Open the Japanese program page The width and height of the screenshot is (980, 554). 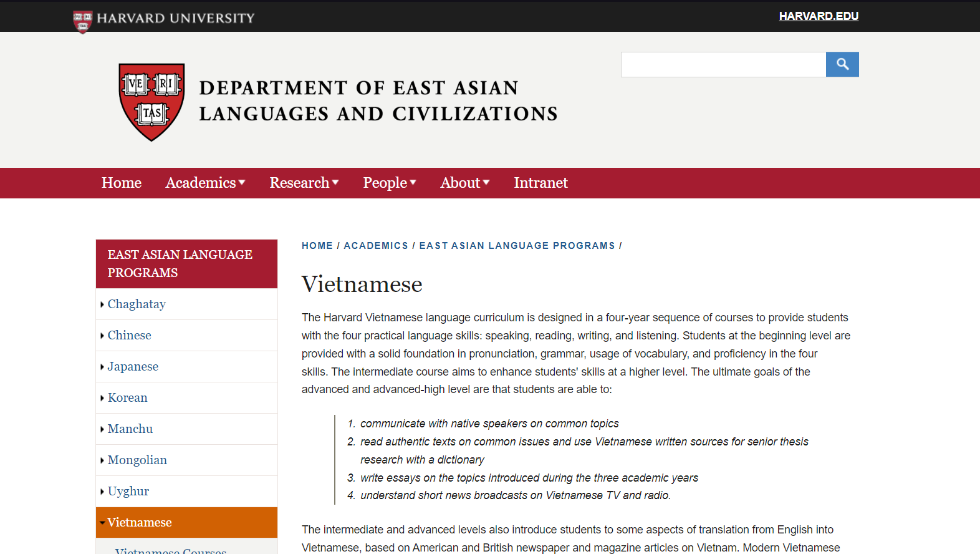pos(133,366)
